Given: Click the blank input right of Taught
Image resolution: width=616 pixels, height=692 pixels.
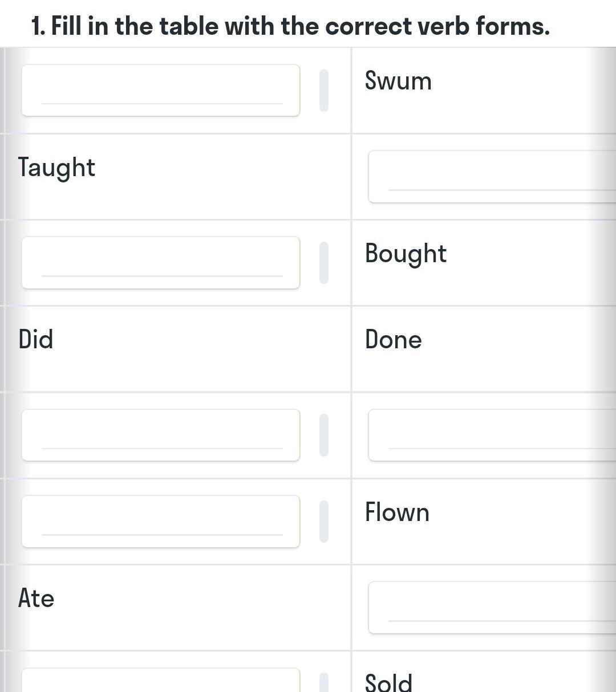Looking at the screenshot, I should 492,177.
